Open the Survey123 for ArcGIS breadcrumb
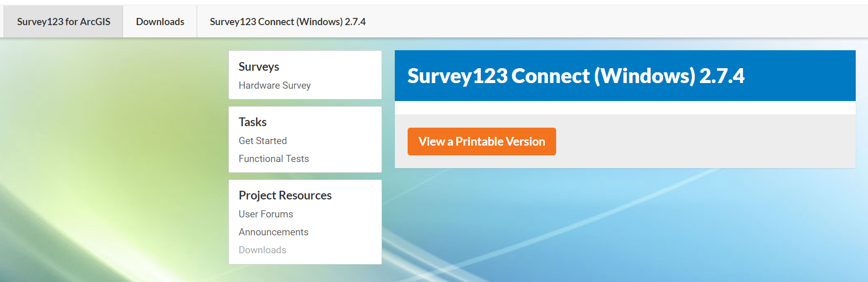 [x=63, y=22]
